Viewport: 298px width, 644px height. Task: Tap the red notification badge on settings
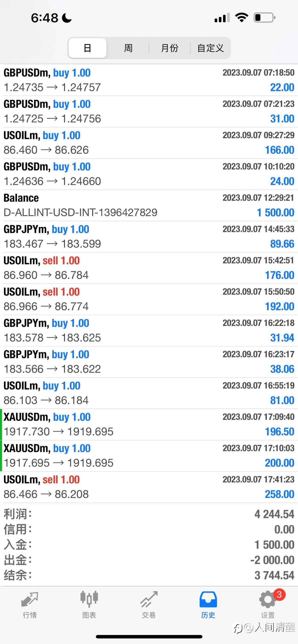point(279,594)
